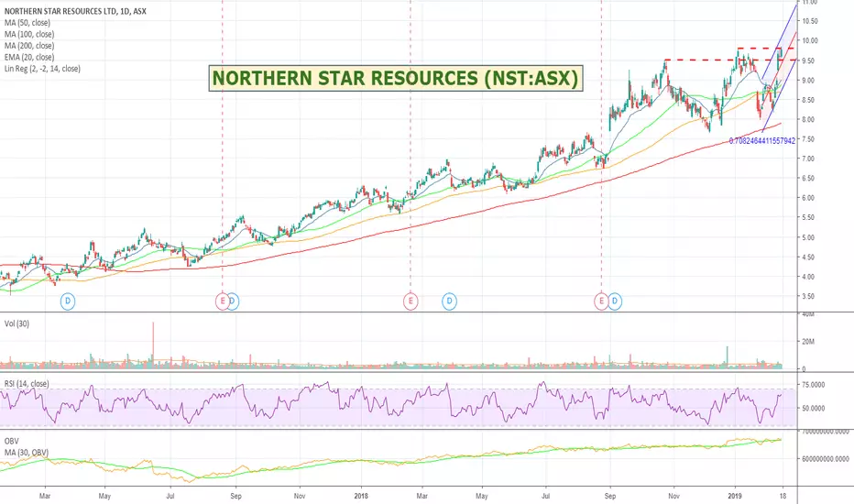
Task: Click the Mar label immediately after 2018
Action: [x=422, y=496]
